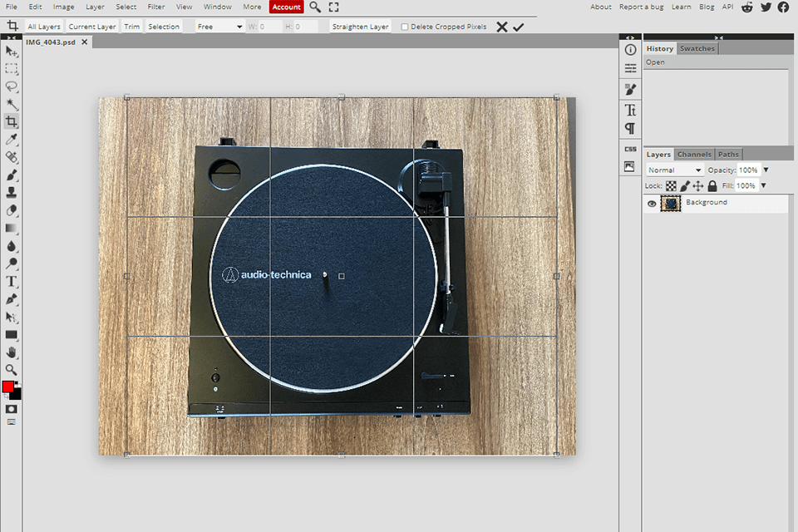Select the Magic Wand tool

[12, 104]
